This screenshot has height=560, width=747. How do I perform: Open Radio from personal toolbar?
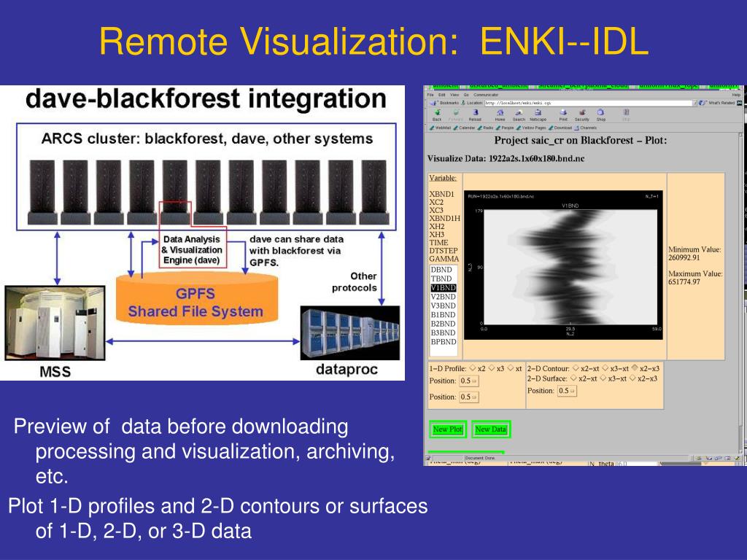click(485, 128)
